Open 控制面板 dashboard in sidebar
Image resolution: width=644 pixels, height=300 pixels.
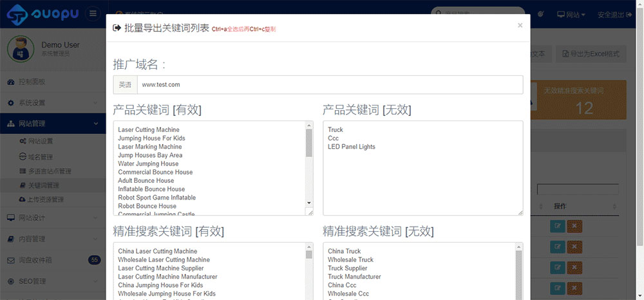(x=32, y=82)
